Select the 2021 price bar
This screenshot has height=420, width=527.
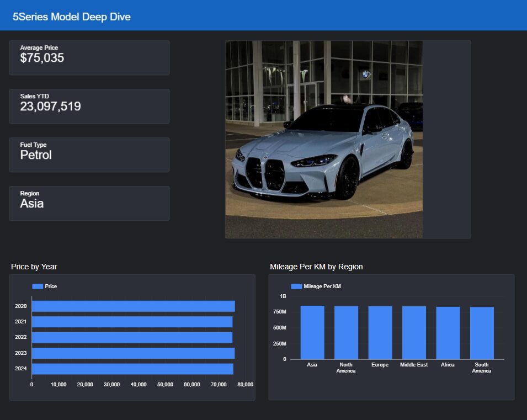click(x=132, y=322)
